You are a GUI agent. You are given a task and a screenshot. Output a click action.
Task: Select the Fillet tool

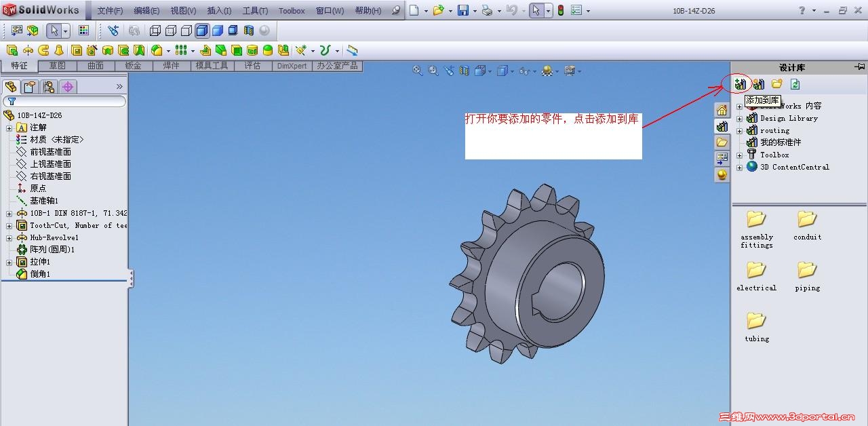(157, 50)
